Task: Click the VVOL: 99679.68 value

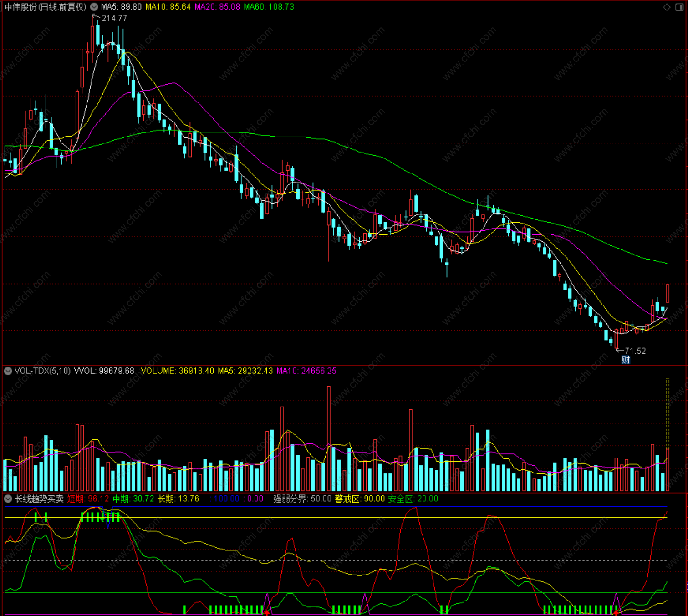Action: click(x=104, y=371)
